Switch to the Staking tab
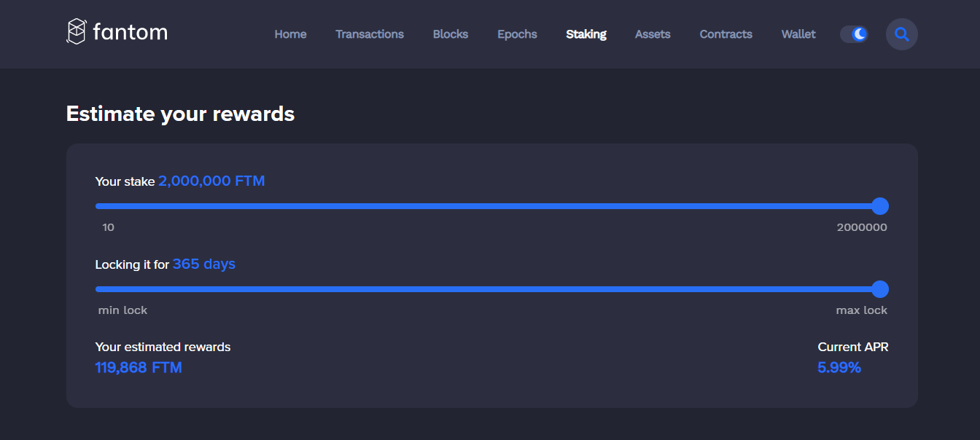Screen dimensions: 980x440 [586, 34]
